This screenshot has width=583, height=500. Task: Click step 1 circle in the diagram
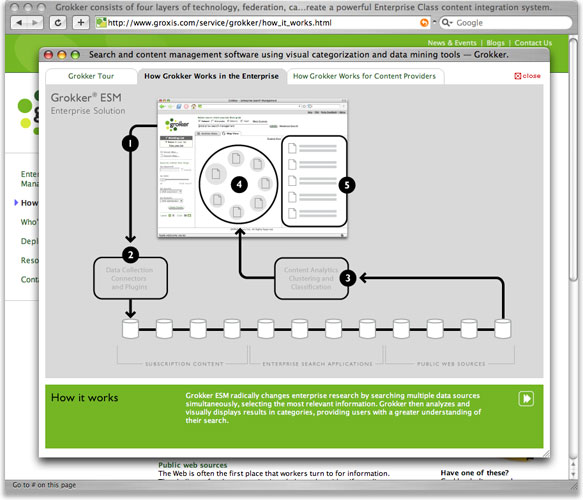click(x=130, y=143)
